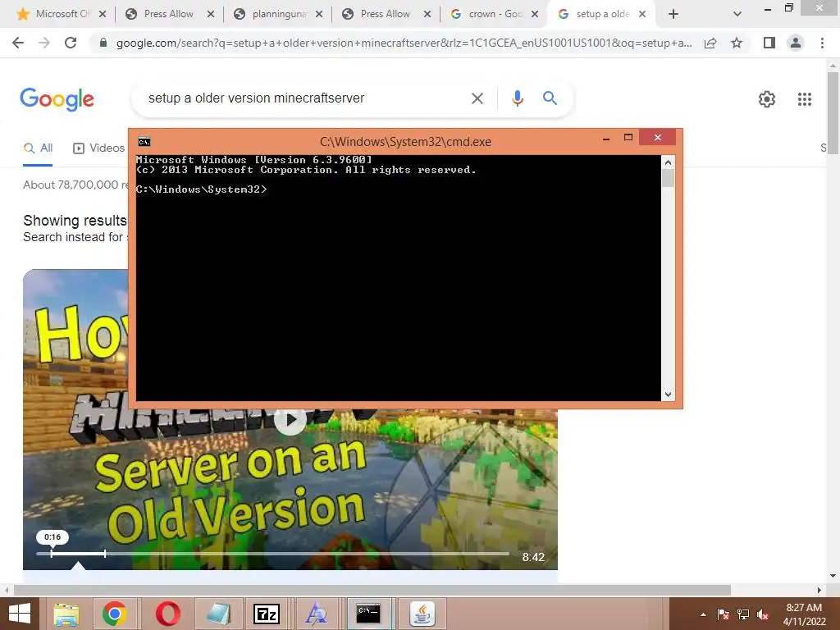The height and width of the screenshot is (630, 840).
Task: Click the forward navigation arrow
Action: 44,43
